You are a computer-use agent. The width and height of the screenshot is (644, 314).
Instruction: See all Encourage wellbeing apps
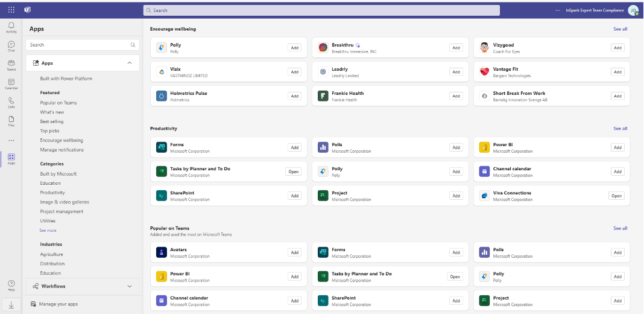point(620,29)
